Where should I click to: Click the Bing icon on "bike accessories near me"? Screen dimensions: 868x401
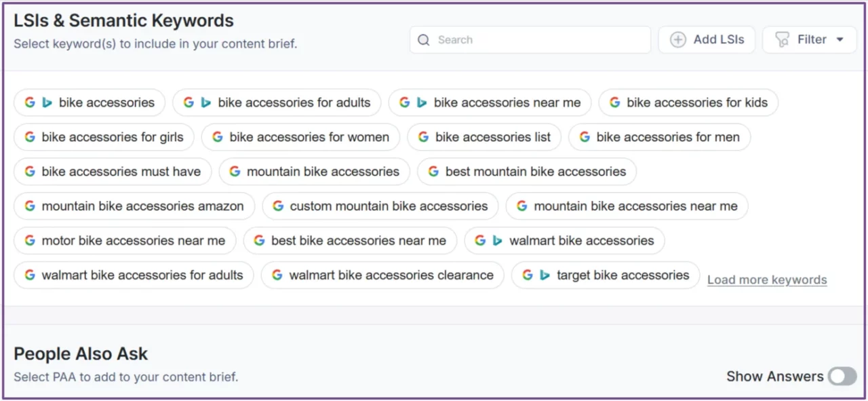tap(421, 102)
